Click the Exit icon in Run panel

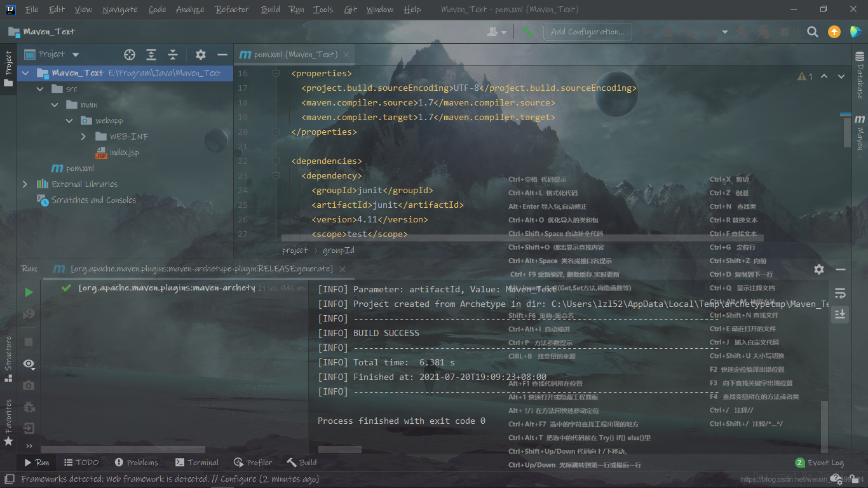(x=29, y=428)
